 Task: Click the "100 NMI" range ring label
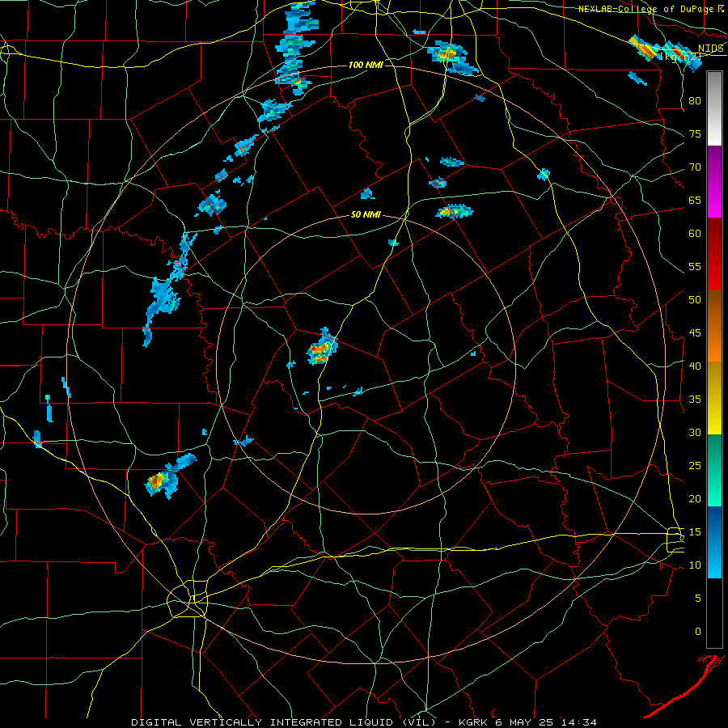click(366, 65)
